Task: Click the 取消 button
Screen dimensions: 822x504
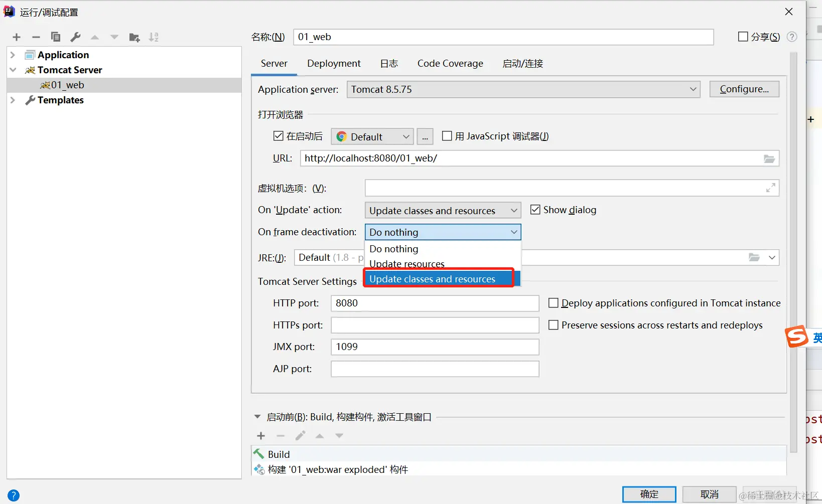Action: [710, 494]
